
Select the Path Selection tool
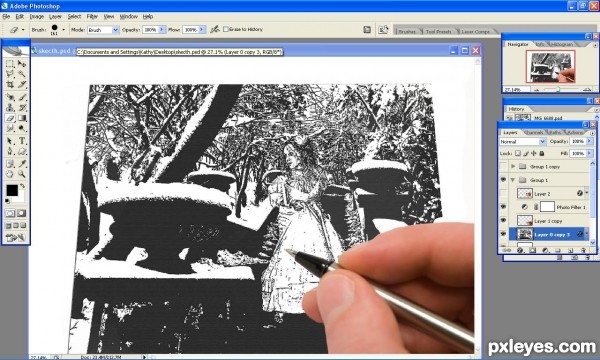click(x=10, y=141)
